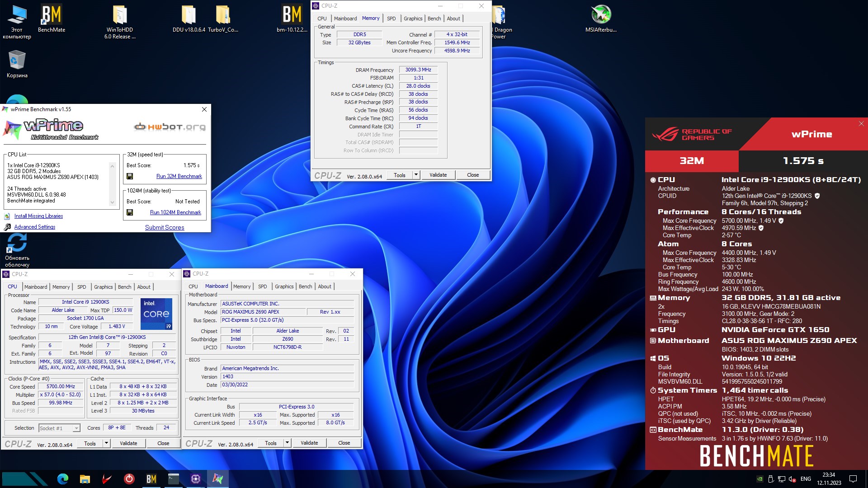Click Install Missing Libraries link
Screen dimensions: 868x488
tap(38, 216)
